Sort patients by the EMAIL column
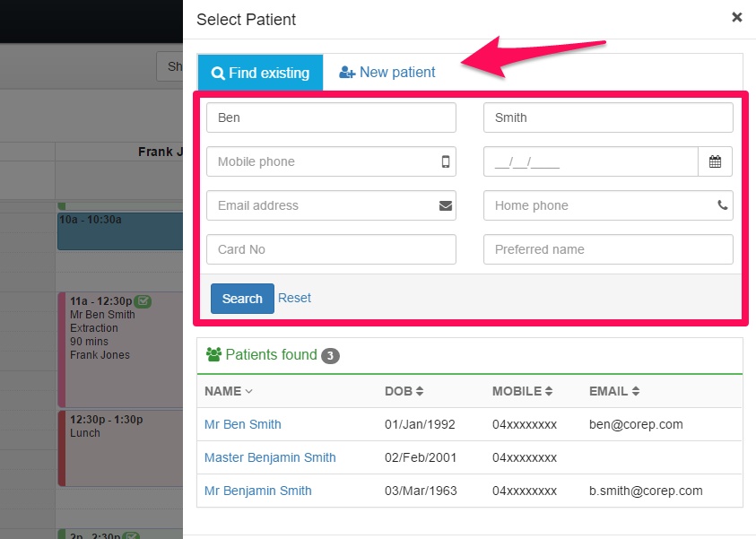The width and height of the screenshot is (756, 539). pyautogui.click(x=614, y=391)
